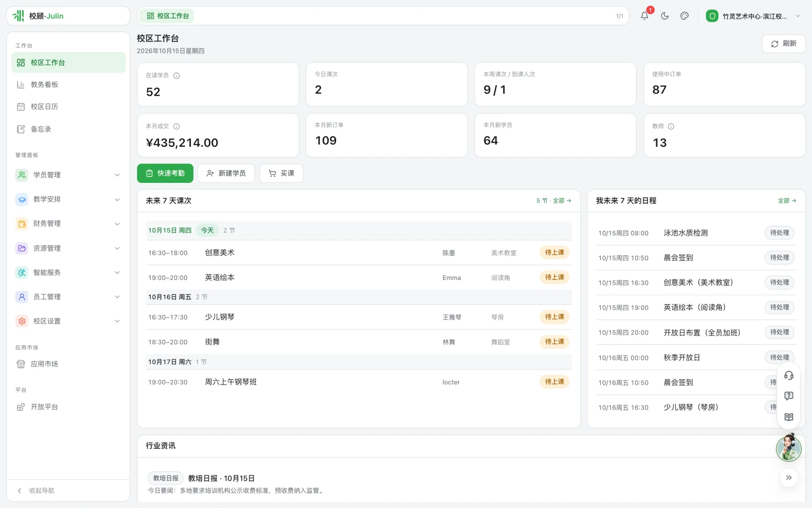
Task: Expand the 财务管理 menu chevron
Action: pos(117,224)
